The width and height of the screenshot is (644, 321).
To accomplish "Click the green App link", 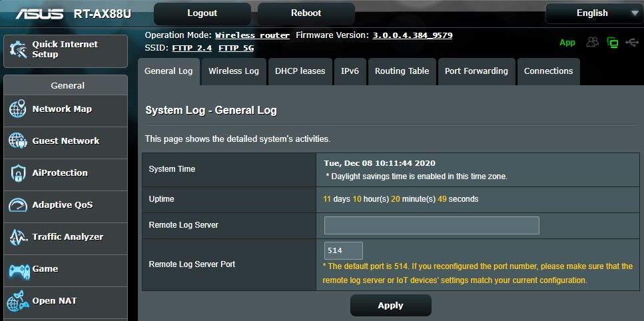I will click(x=567, y=43).
